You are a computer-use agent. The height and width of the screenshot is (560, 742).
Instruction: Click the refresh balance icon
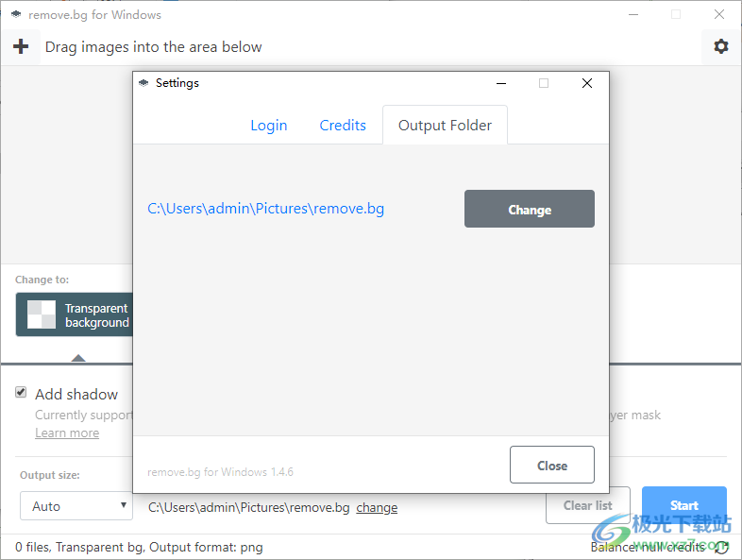coord(721,547)
